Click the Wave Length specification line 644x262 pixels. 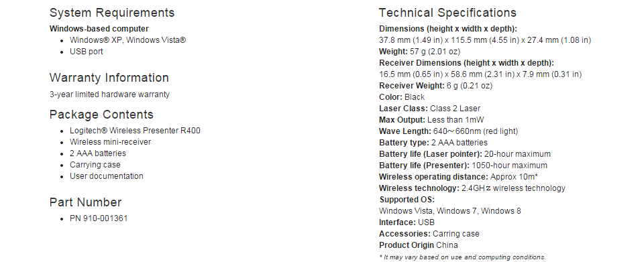(x=448, y=131)
